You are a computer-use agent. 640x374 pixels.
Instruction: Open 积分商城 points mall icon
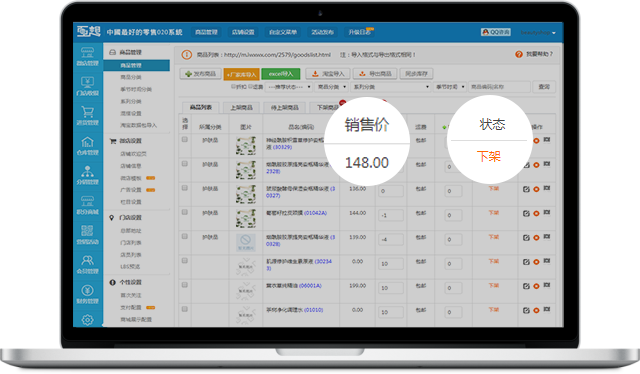(87, 205)
